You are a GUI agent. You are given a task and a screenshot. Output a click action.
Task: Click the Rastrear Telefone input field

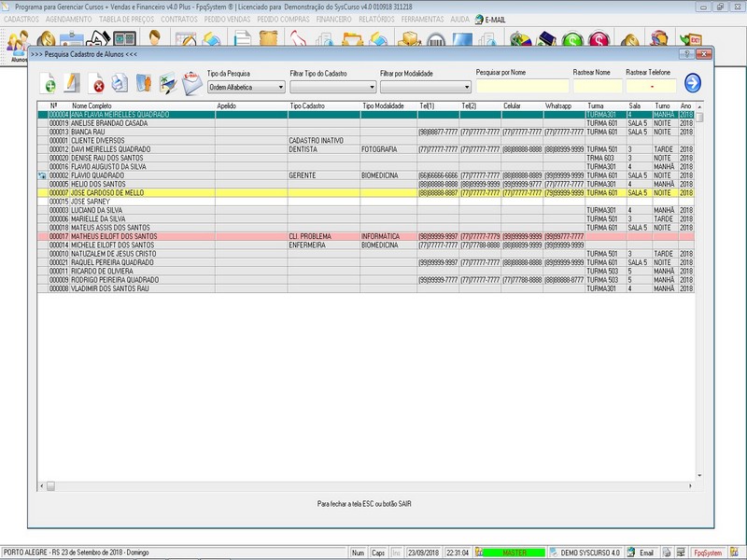click(651, 86)
